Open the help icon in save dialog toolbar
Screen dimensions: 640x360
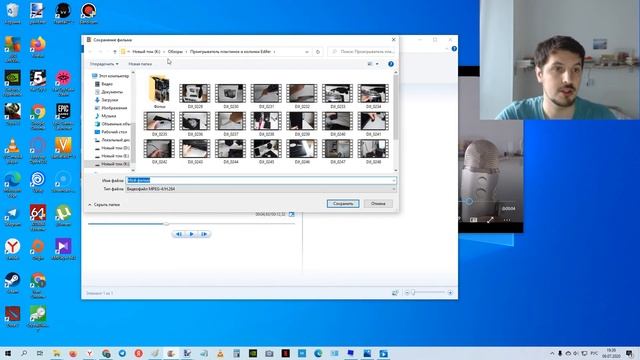pos(391,64)
